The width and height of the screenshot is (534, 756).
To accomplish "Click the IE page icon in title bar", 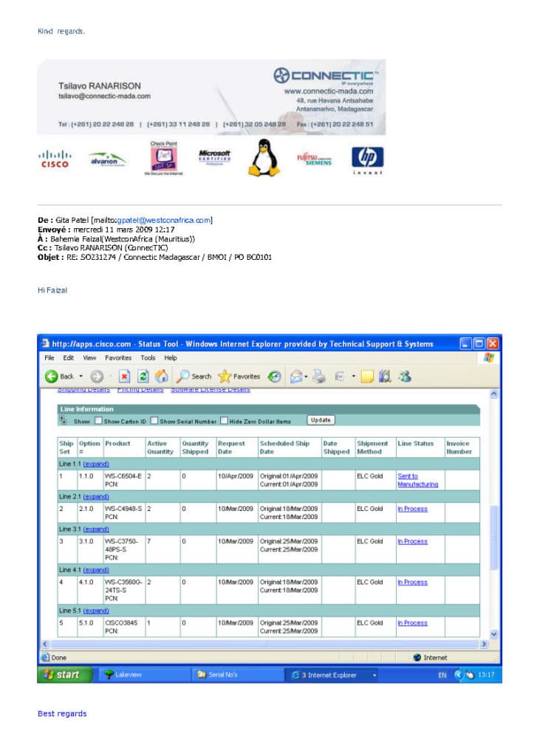I will pyautogui.click(x=45, y=343).
